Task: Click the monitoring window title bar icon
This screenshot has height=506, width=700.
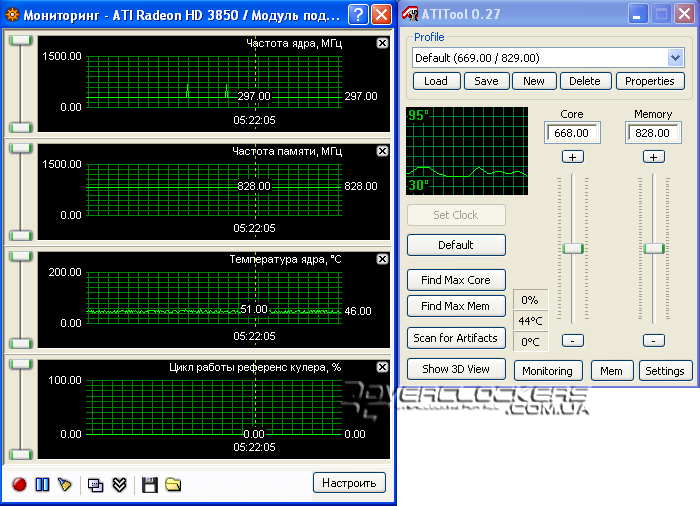Action: [x=12, y=15]
